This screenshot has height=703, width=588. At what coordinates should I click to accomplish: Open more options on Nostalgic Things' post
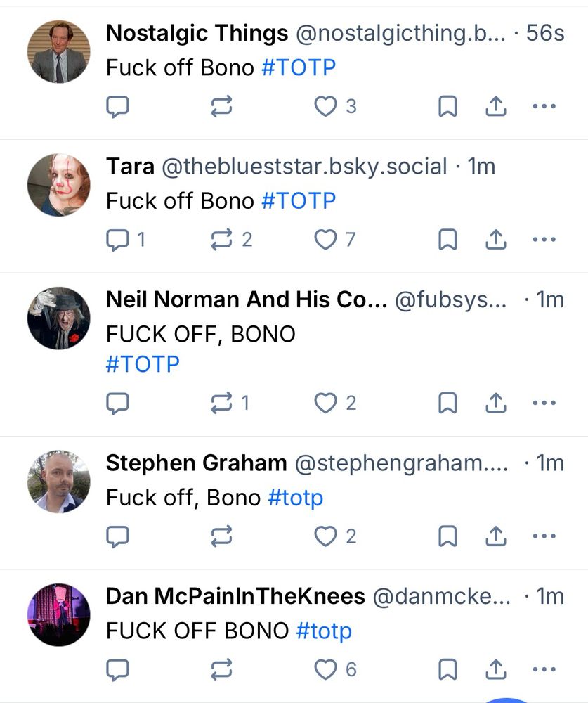click(x=544, y=106)
